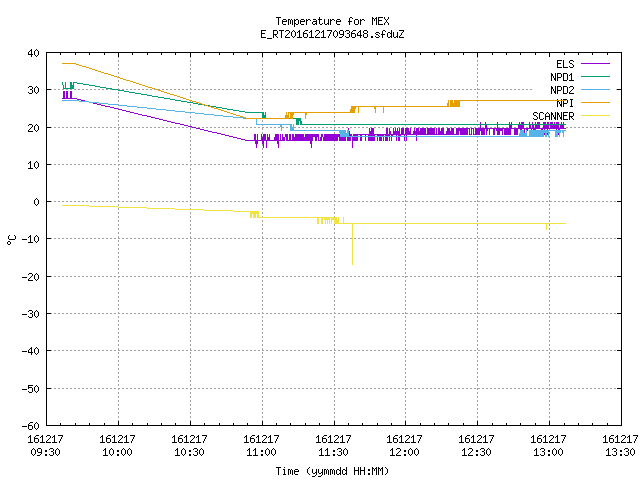This screenshot has height=480, width=640.
Task: Click the y-axis value 20
Action: tap(33, 128)
